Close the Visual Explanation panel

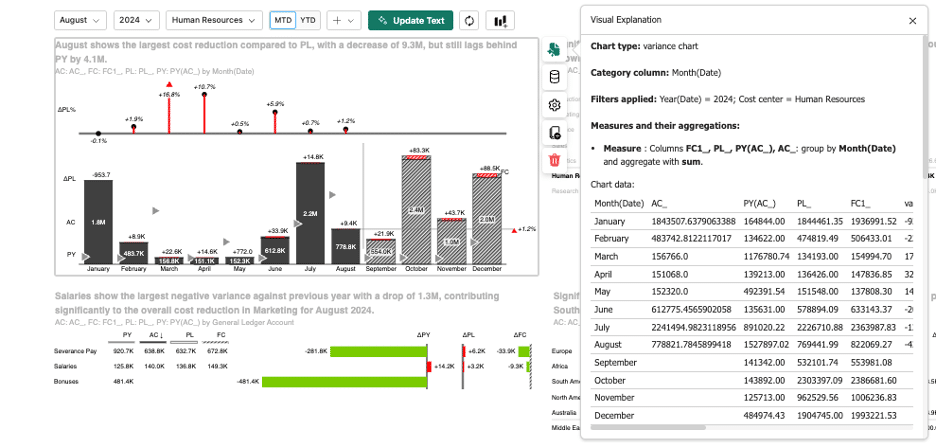tap(912, 20)
